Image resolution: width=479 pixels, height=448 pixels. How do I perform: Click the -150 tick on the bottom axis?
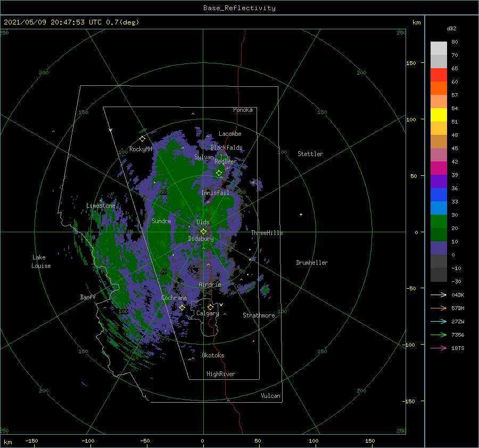(x=31, y=441)
